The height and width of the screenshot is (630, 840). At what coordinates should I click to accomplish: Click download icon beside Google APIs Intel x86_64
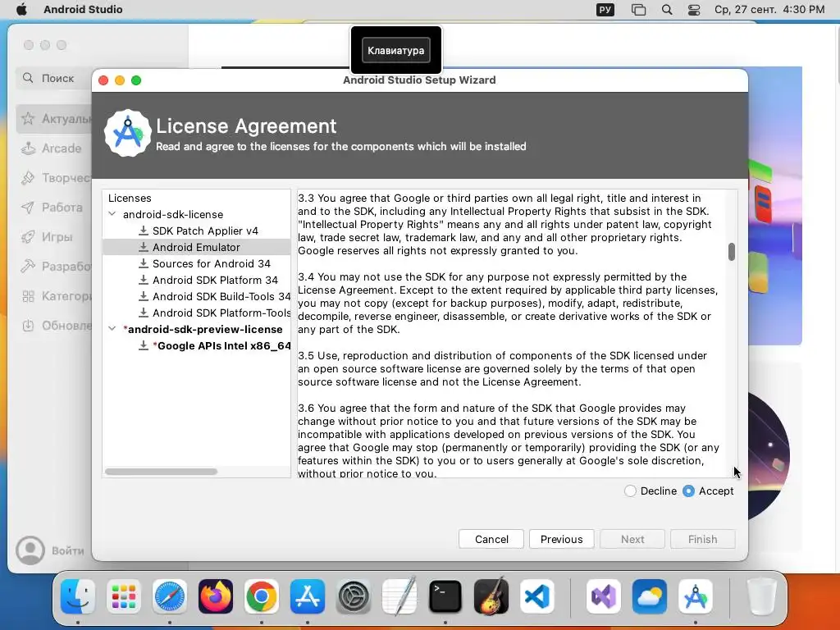click(143, 345)
